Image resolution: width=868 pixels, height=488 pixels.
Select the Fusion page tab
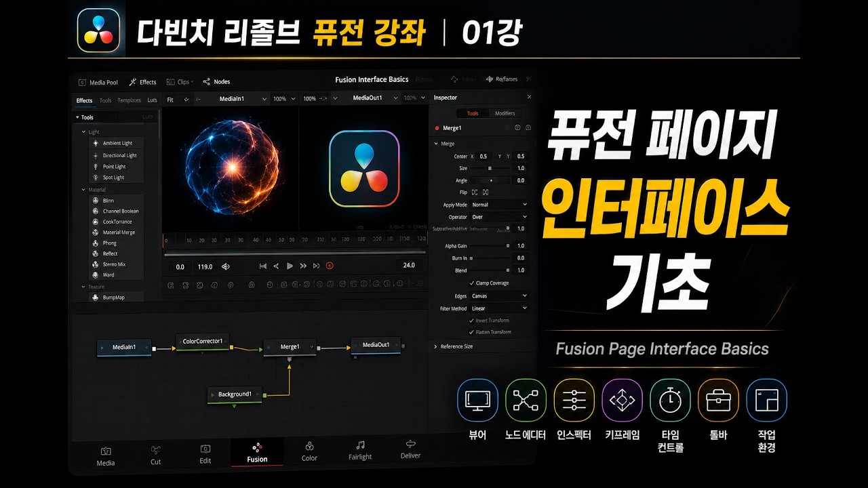[x=257, y=452]
